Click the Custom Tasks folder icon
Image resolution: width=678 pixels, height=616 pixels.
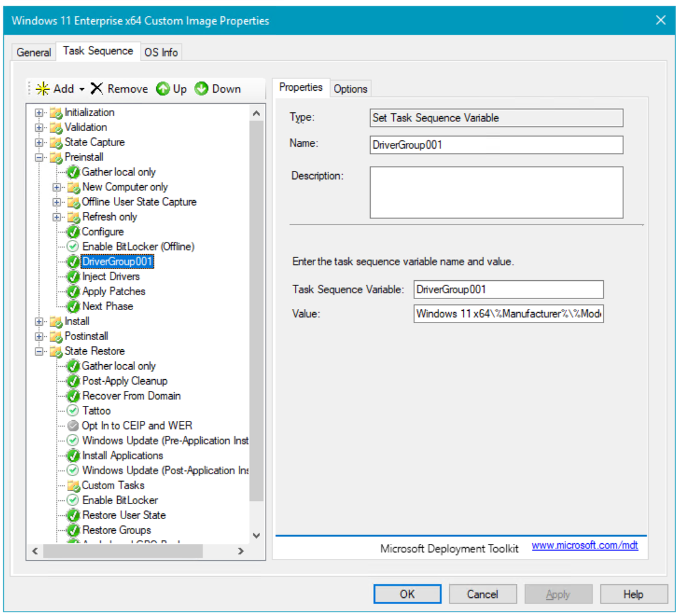click(73, 485)
